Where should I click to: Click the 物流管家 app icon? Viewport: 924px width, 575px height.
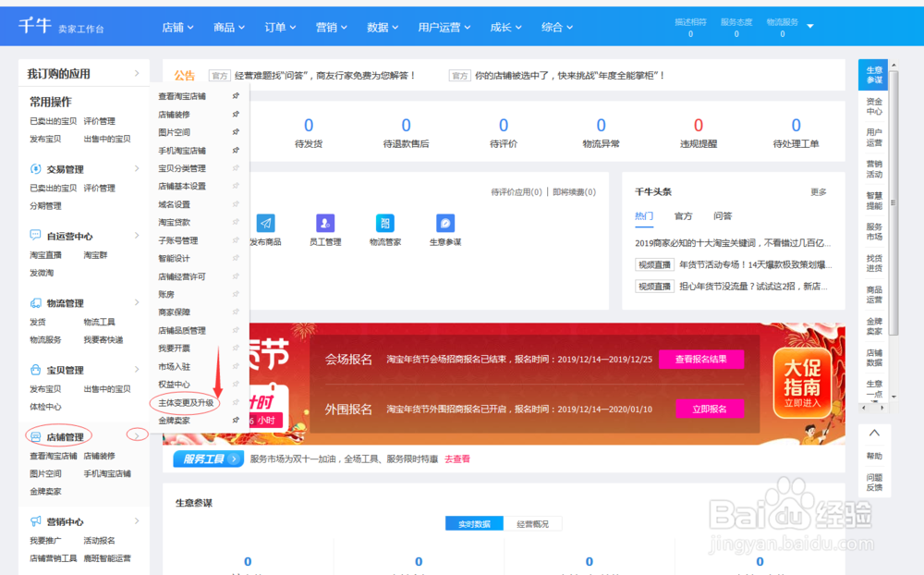[x=386, y=224]
